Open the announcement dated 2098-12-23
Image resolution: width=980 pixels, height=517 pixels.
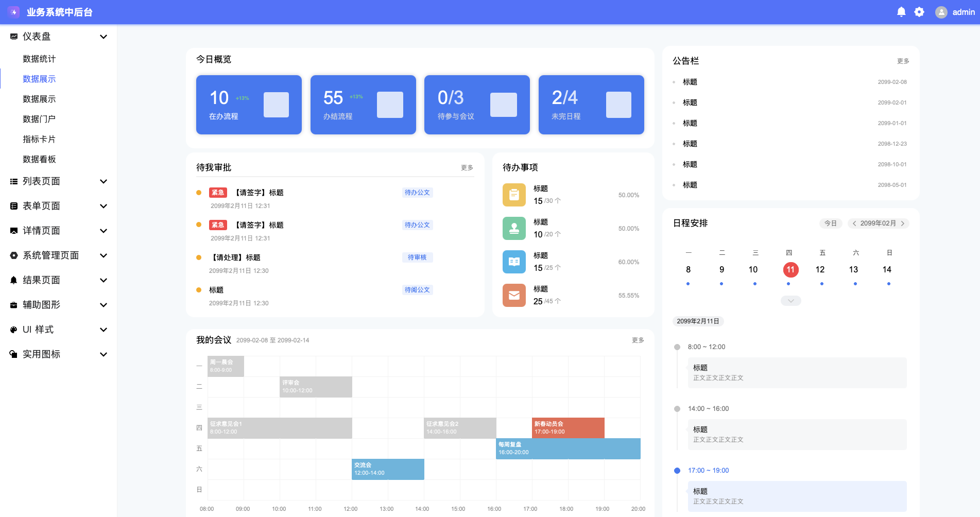[790, 144]
